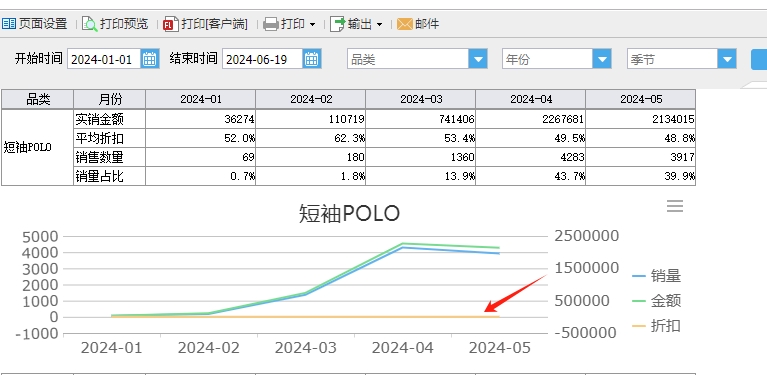The width and height of the screenshot is (767, 375).
Task: Select the 2024-01 table column header
Action: [x=201, y=99]
